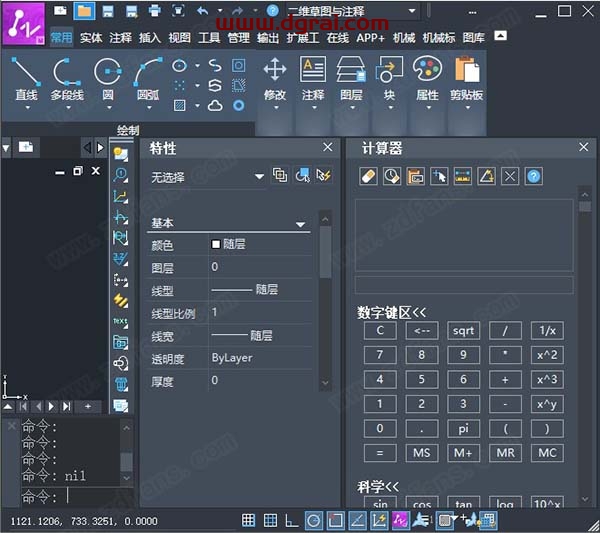
Task: Collapse the 基本 properties section
Action: [300, 225]
